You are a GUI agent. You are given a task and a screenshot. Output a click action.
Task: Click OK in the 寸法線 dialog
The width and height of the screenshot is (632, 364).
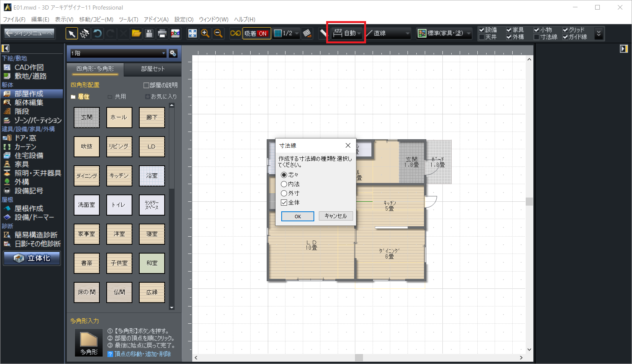pyautogui.click(x=297, y=216)
